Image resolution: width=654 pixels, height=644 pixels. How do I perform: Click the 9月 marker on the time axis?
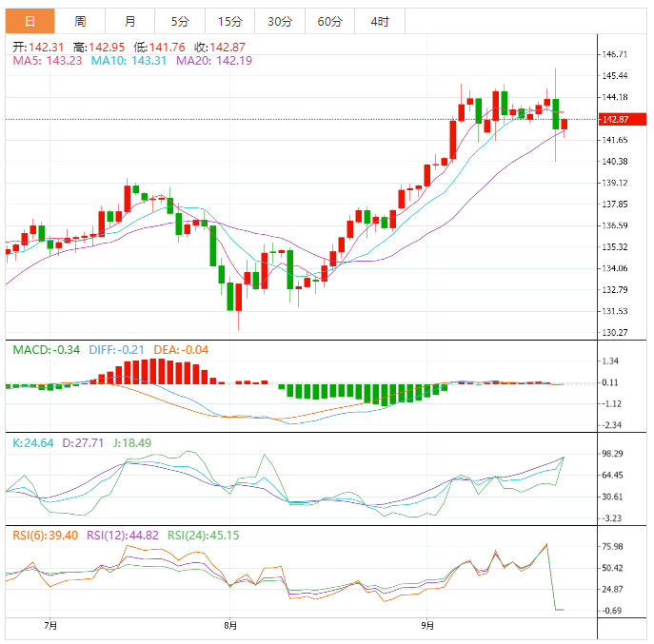click(x=427, y=626)
